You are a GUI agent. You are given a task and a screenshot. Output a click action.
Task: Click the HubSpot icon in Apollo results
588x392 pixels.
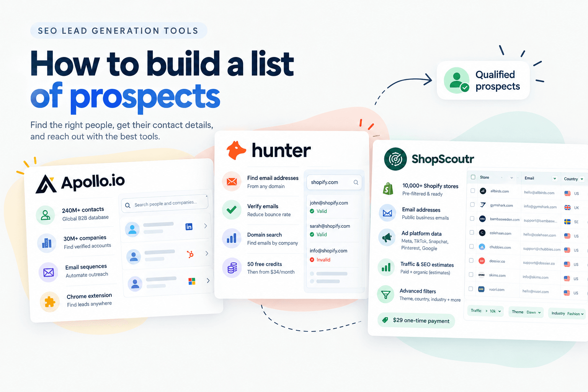tap(190, 254)
